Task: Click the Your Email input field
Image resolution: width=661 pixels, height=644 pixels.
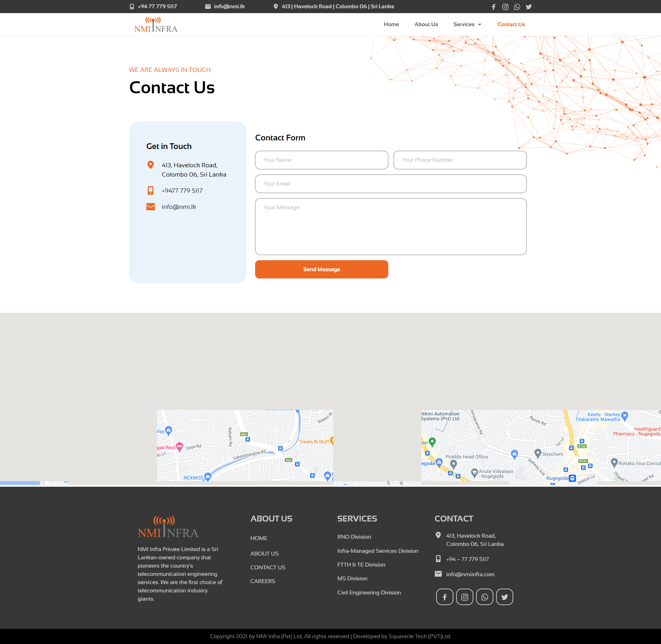Action: coord(390,184)
